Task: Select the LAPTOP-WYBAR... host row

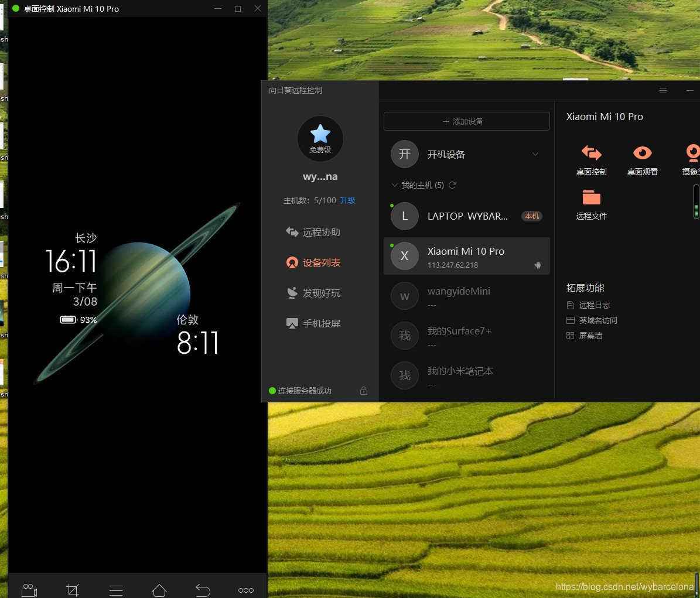Action: pyautogui.click(x=466, y=216)
